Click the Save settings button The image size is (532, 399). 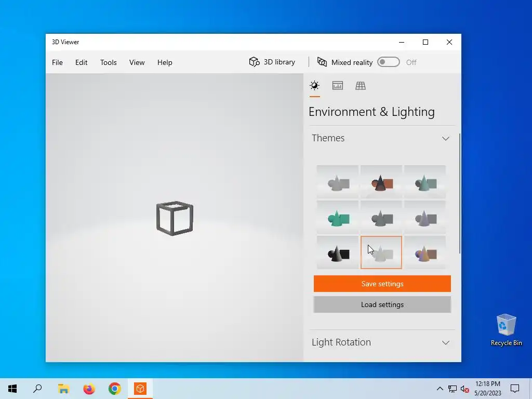(382, 284)
